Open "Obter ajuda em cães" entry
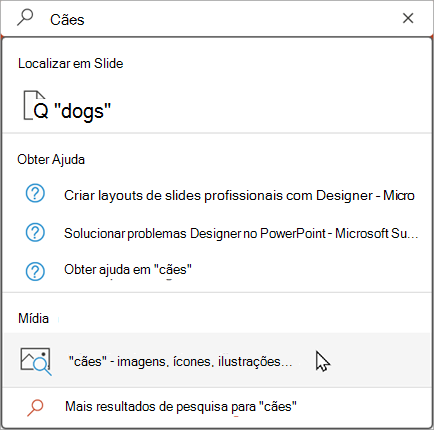The image size is (435, 430). click(x=217, y=270)
